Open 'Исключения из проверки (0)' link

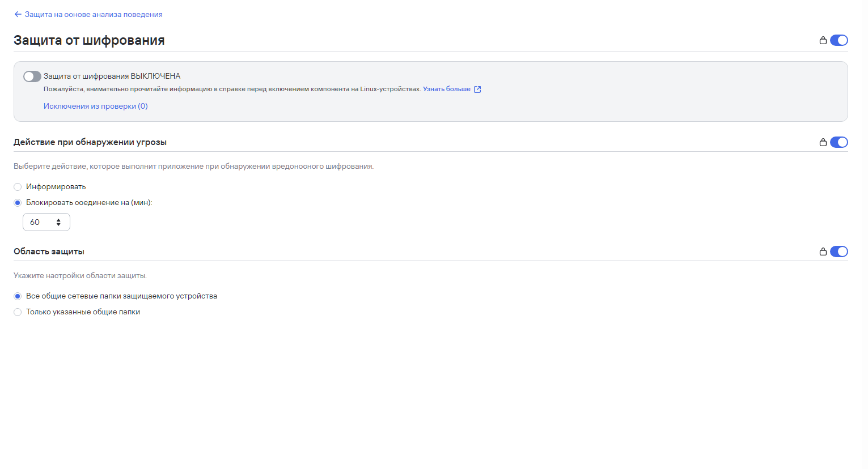[x=96, y=106]
